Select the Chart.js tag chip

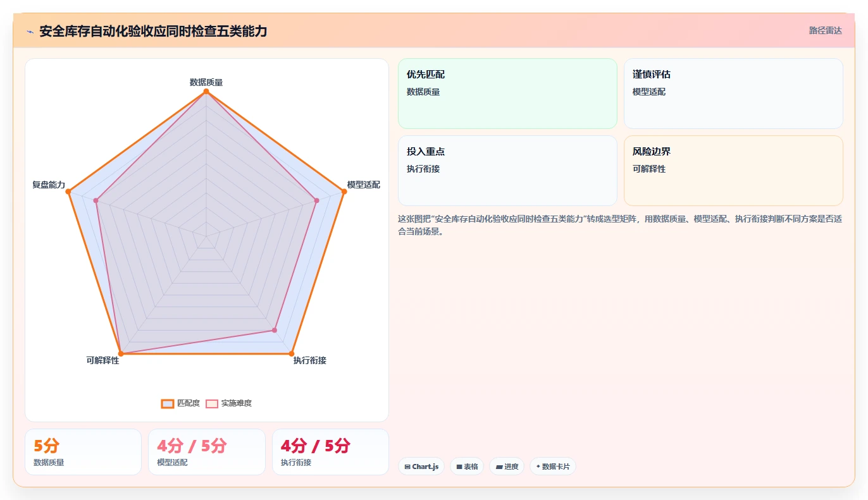click(x=421, y=466)
